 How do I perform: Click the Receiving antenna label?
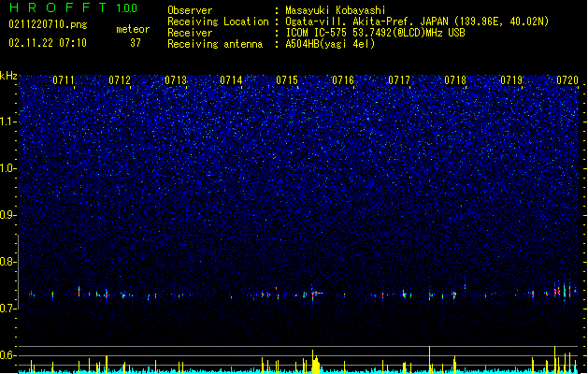pos(215,44)
